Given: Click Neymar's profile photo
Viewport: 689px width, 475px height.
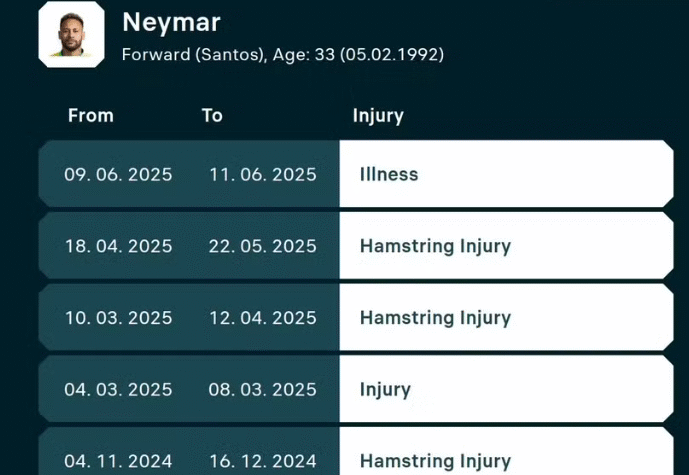Looking at the screenshot, I should pyautogui.click(x=71, y=35).
